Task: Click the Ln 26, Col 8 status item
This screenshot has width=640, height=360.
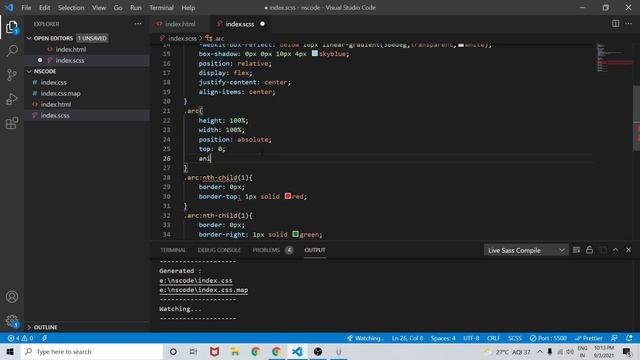Action: click(x=407, y=338)
